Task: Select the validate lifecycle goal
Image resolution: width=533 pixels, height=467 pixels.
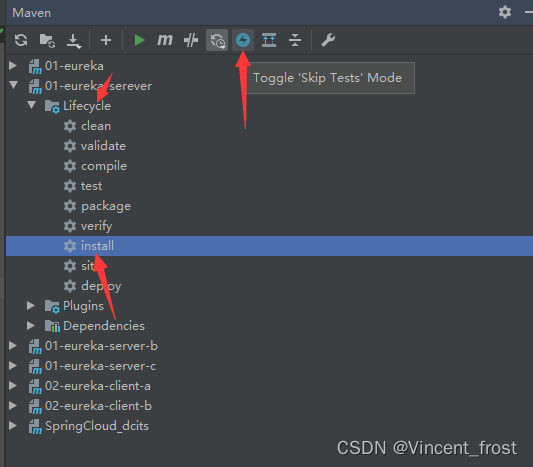Action: [x=103, y=146]
